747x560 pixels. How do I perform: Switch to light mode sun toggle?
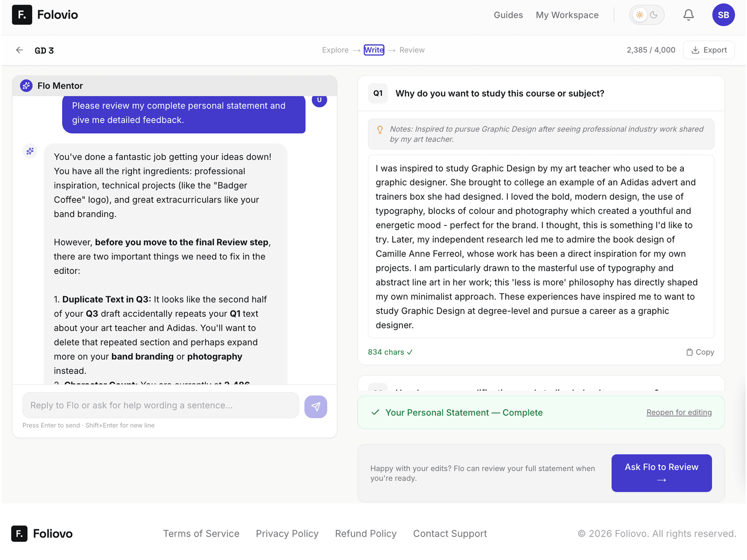click(640, 15)
